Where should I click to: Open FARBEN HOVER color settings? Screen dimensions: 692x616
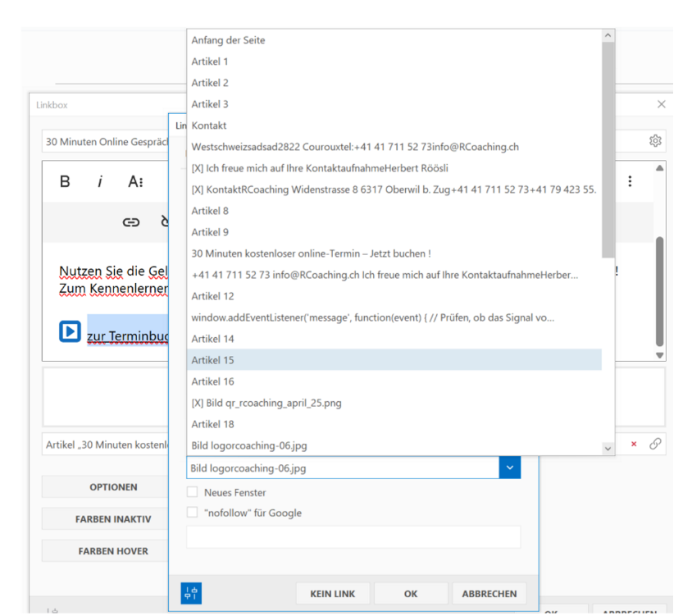[105, 551]
